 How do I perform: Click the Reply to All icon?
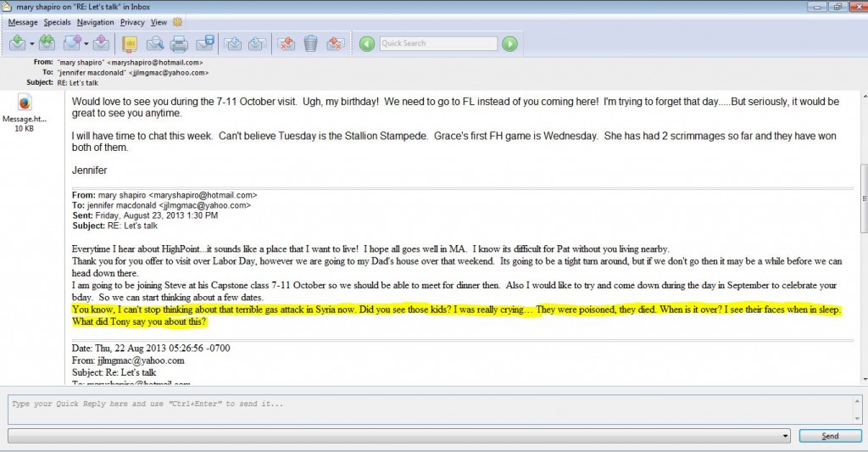(47, 43)
